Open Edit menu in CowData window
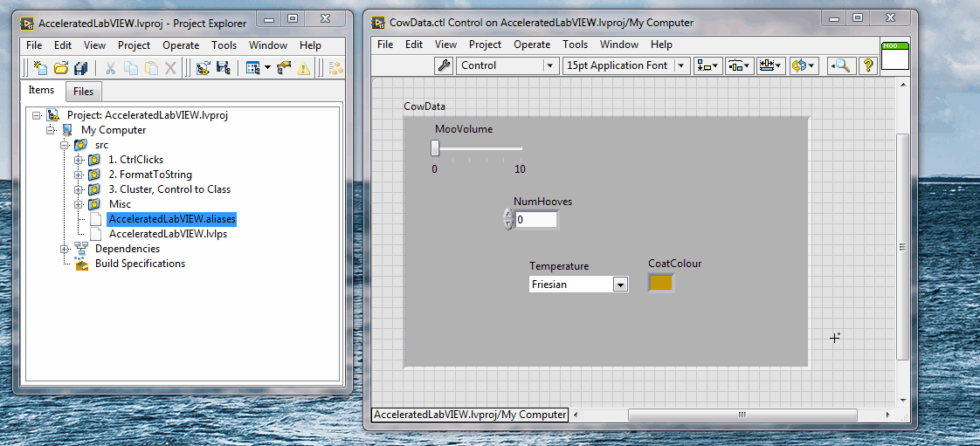 pyautogui.click(x=414, y=45)
